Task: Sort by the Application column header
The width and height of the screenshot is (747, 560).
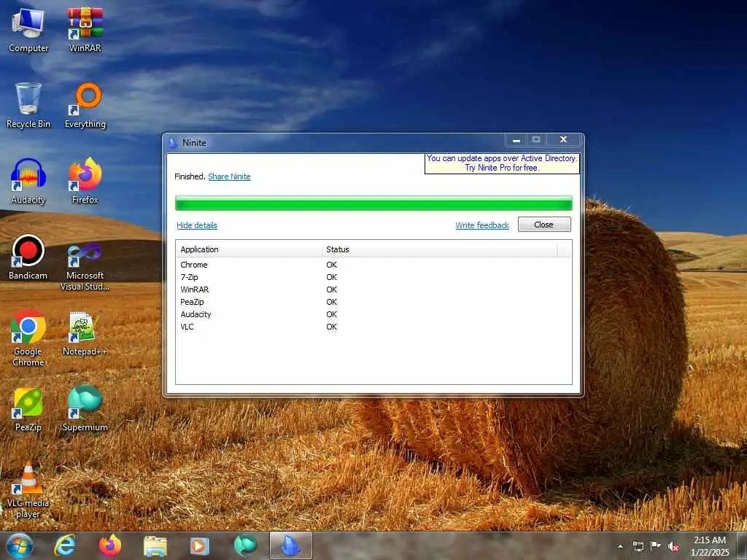Action: coord(249,249)
